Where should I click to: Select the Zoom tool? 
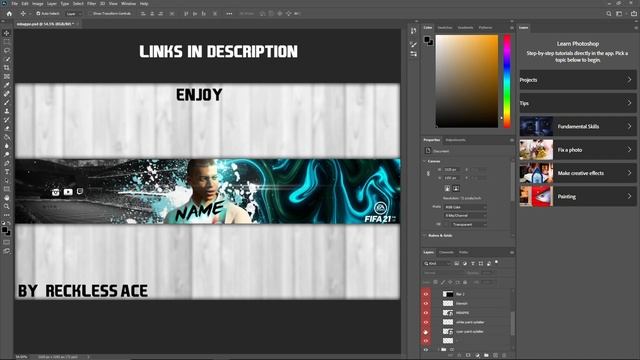point(7,206)
